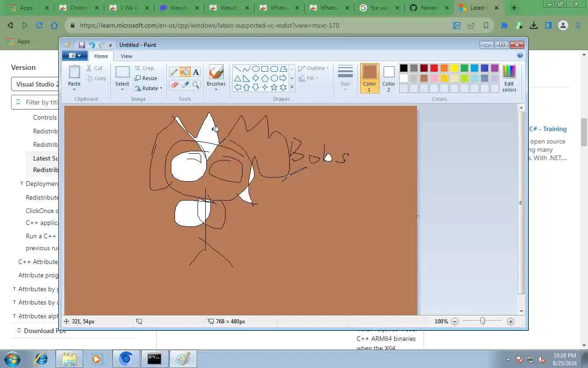Click the Copy command
Screen dimensions: 588x368
click(x=96, y=78)
